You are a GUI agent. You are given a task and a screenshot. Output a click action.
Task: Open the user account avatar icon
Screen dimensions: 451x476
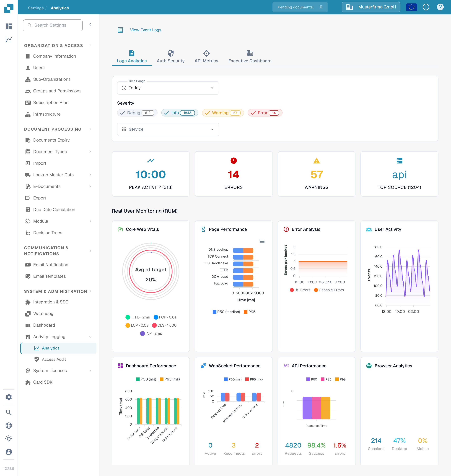coord(9,452)
